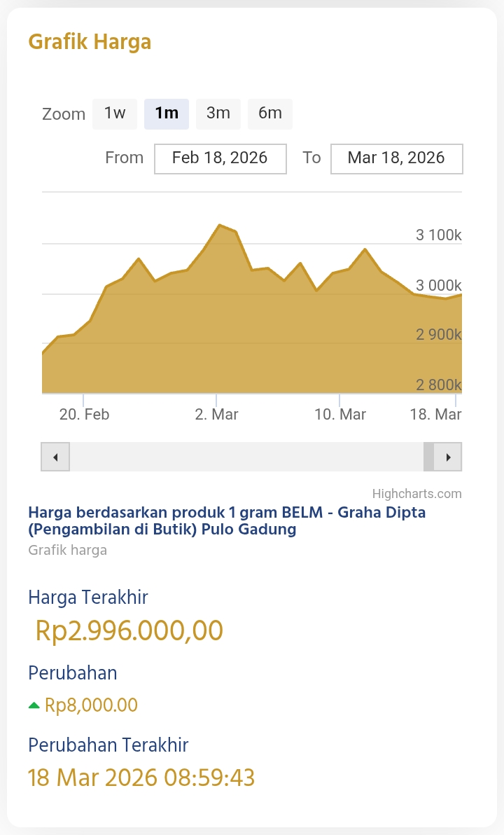
Task: Click the green up-triangle change indicator
Action: tap(34, 705)
